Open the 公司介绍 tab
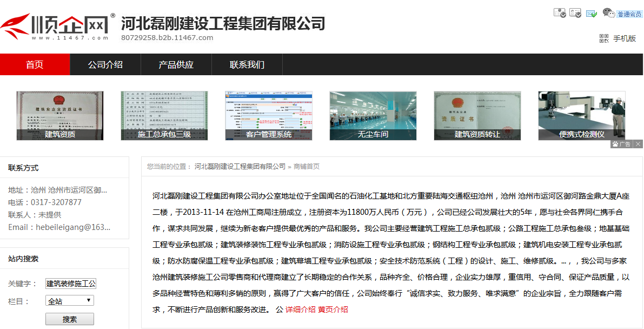 (x=105, y=64)
